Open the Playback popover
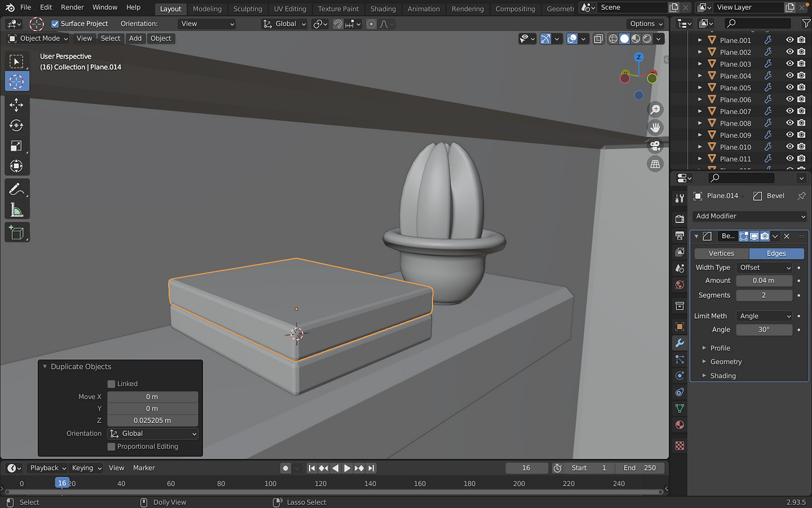The image size is (812, 508). (48, 468)
